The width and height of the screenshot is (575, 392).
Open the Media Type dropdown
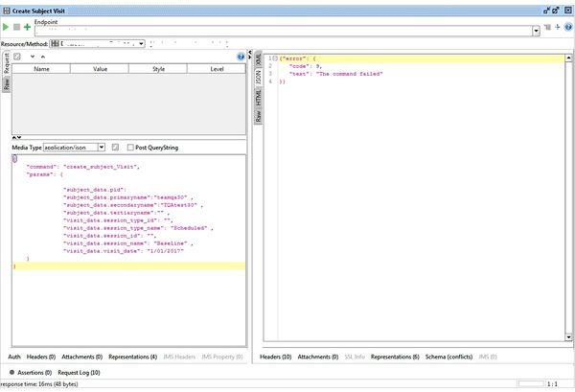pyautogui.click(x=101, y=148)
